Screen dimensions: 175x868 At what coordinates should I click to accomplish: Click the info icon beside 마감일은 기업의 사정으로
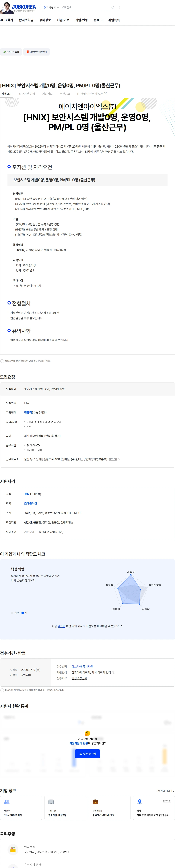[x=2, y=690]
